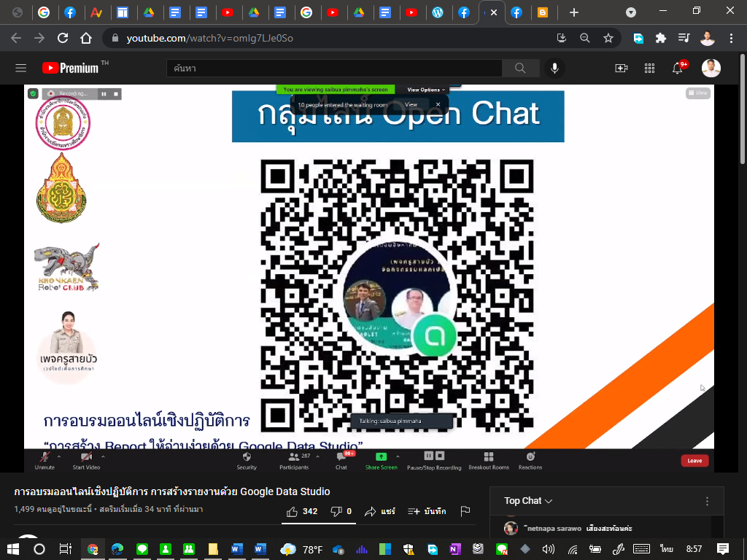Open the volume speaker icon in tray
The image size is (747, 560).
(x=549, y=549)
